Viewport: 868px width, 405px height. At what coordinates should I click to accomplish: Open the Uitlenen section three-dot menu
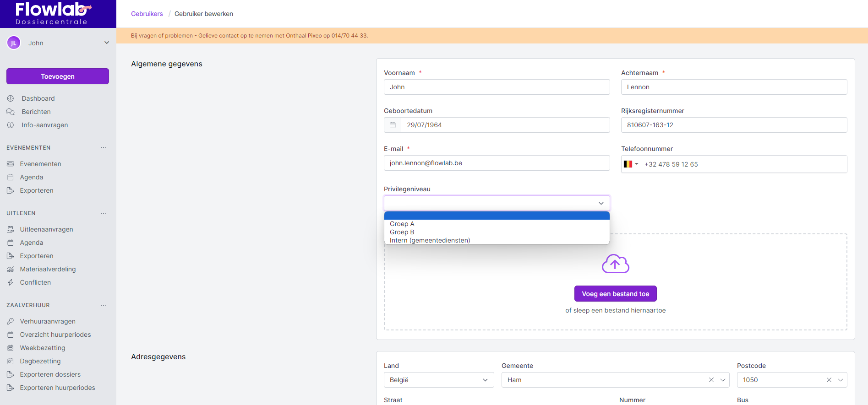[x=104, y=213]
